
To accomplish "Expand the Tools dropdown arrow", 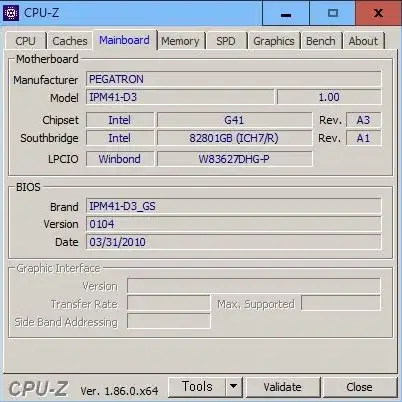I will [234, 387].
